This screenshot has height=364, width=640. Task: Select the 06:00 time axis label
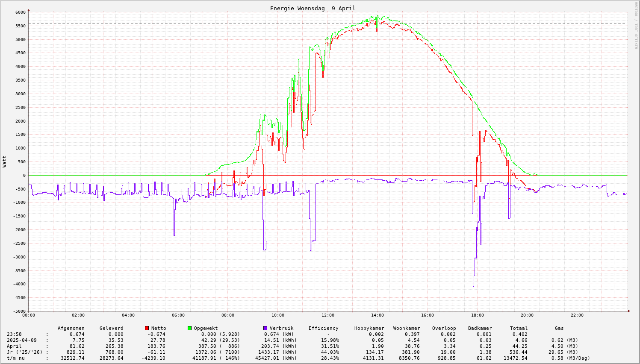click(x=178, y=315)
